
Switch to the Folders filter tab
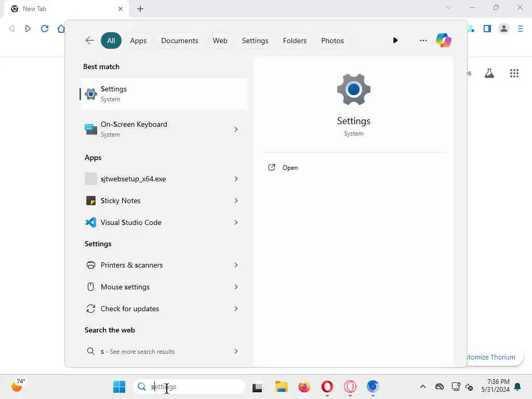click(295, 41)
